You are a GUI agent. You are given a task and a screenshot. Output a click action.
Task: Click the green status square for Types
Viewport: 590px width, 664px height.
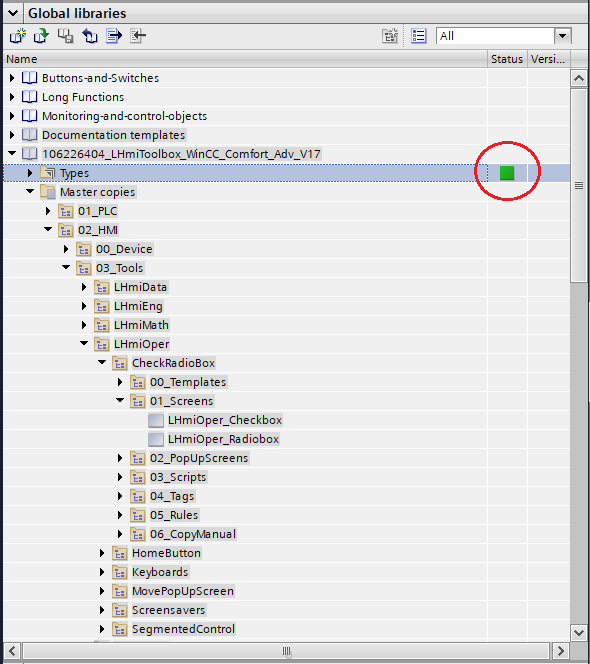tap(507, 173)
